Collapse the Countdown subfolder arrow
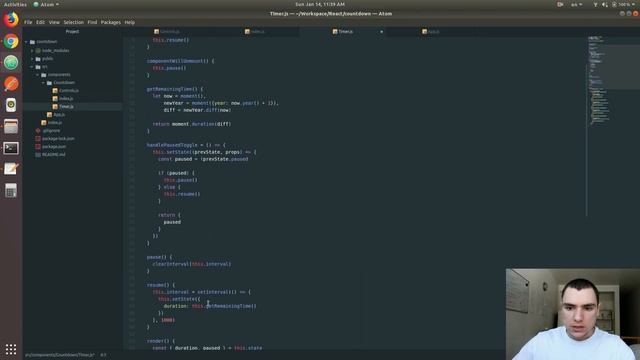Screen dimensions: 640x360 pyautogui.click(x=44, y=83)
